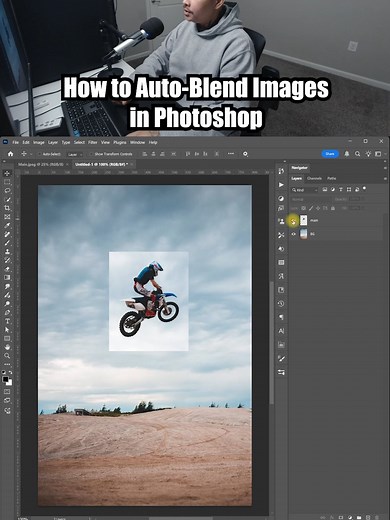Open the Adjustments panel icon
This screenshot has width=390, height=520.
tap(281, 198)
